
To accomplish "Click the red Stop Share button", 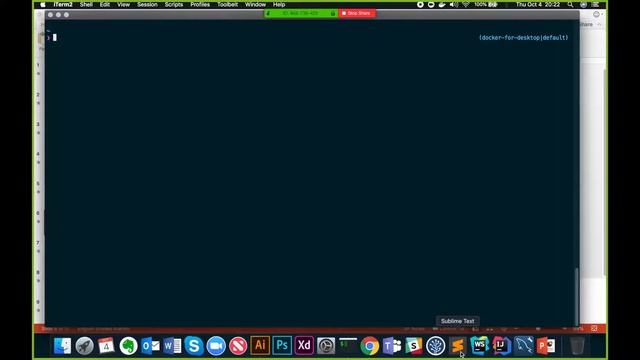I will point(357,13).
